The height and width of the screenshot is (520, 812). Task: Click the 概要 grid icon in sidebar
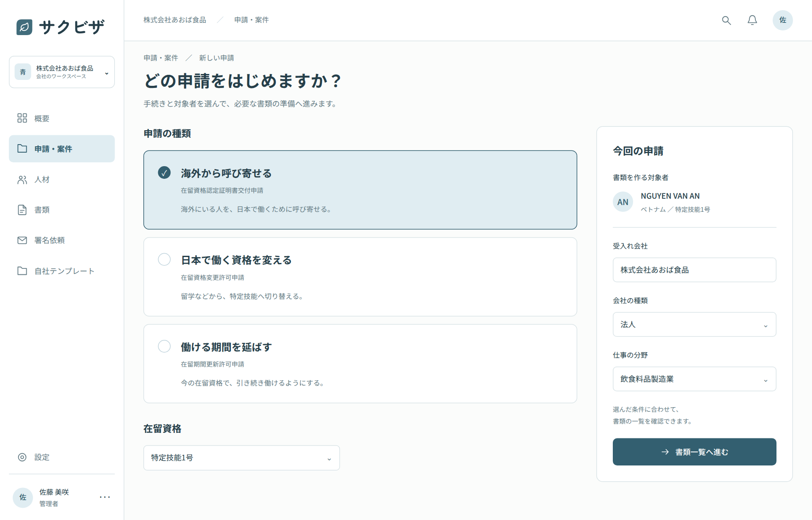22,118
